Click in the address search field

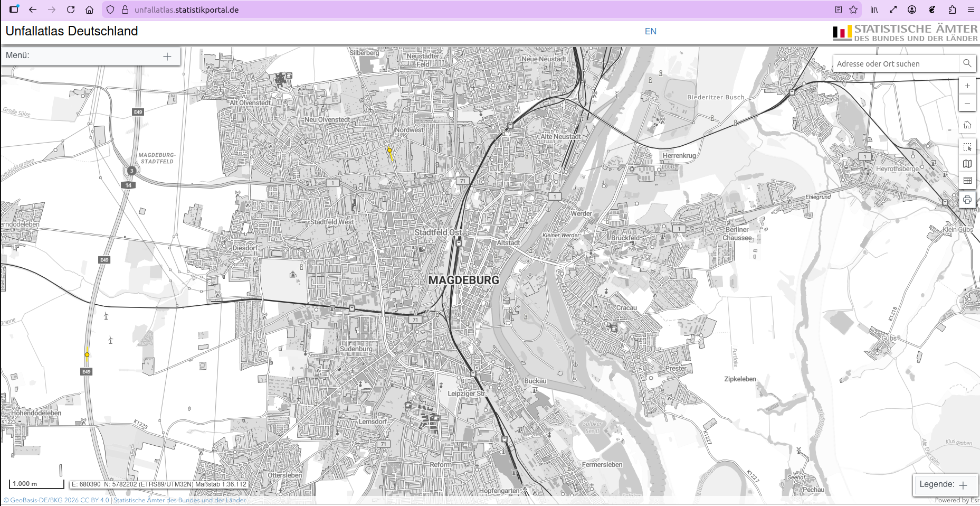[x=896, y=63]
